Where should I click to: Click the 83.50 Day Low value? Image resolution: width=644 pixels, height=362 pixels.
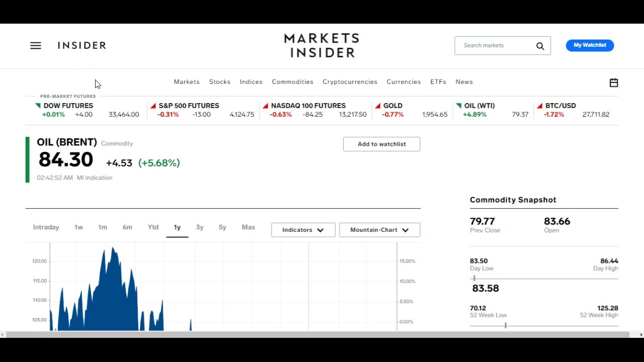[478, 261]
